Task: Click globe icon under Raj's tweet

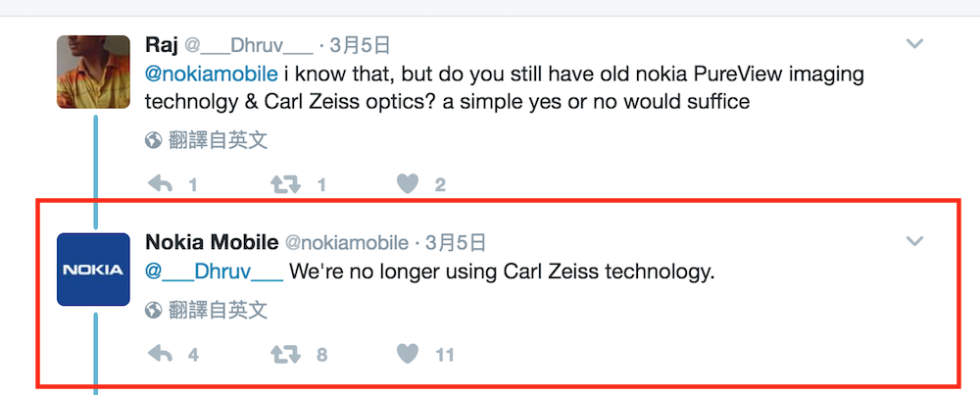Action: pos(153,141)
